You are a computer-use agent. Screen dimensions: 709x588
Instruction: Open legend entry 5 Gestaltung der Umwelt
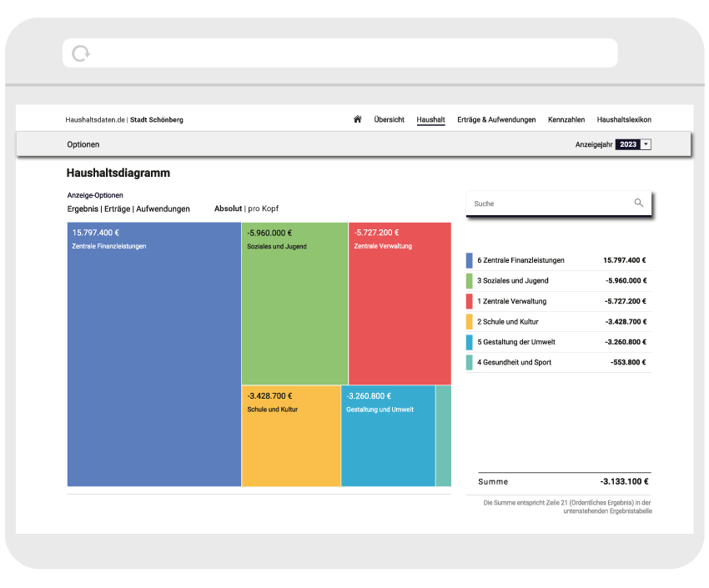coord(516,342)
